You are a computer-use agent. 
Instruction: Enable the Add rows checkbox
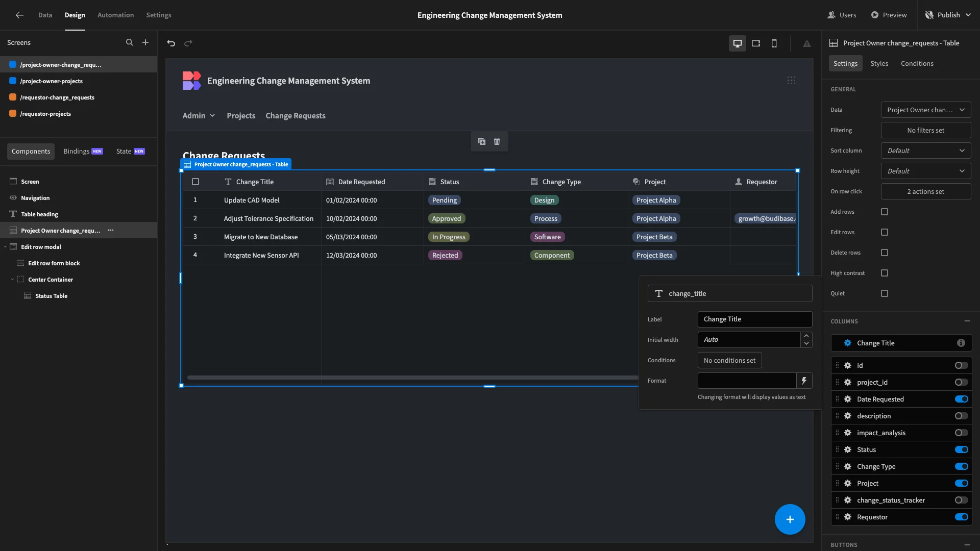(x=885, y=212)
